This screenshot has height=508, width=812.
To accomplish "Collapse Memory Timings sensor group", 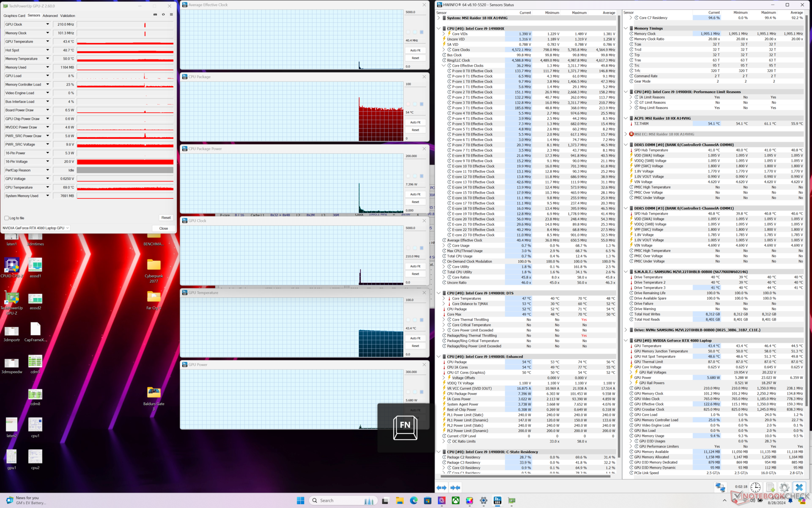I will coord(626,28).
